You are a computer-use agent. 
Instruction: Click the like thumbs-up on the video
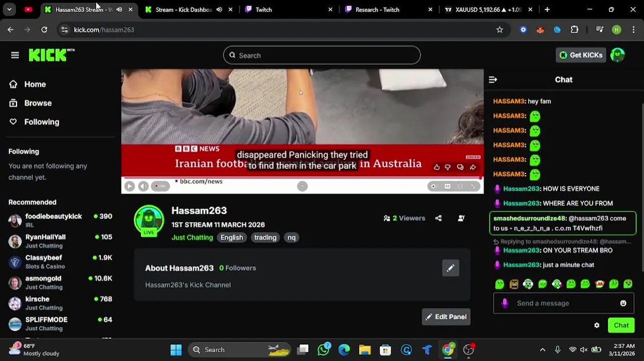pos(436,167)
